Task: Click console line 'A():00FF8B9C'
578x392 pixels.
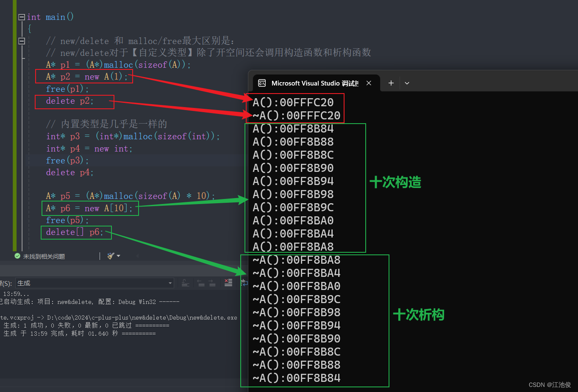Action: (293, 207)
